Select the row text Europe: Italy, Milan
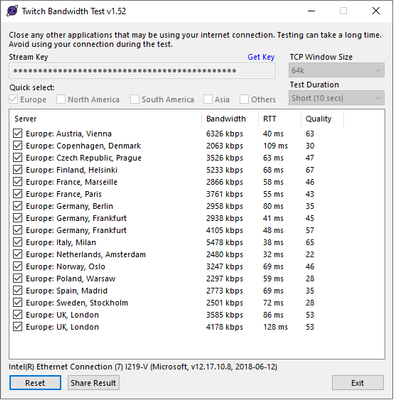The image size is (394, 400). (x=61, y=242)
